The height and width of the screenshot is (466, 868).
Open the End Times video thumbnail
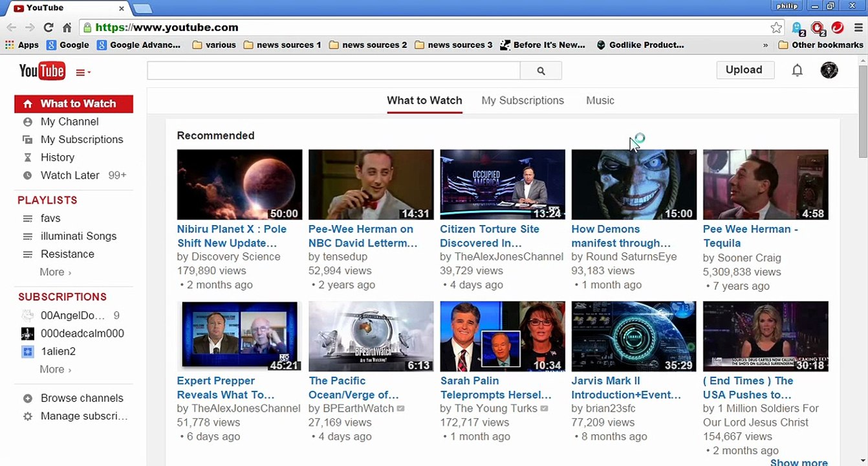click(766, 337)
